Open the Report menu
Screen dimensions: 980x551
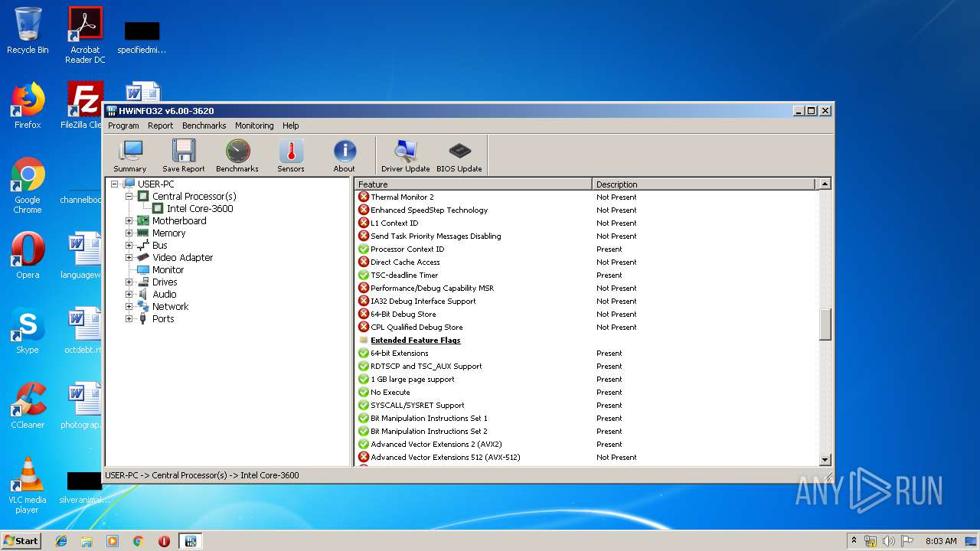[x=161, y=126]
